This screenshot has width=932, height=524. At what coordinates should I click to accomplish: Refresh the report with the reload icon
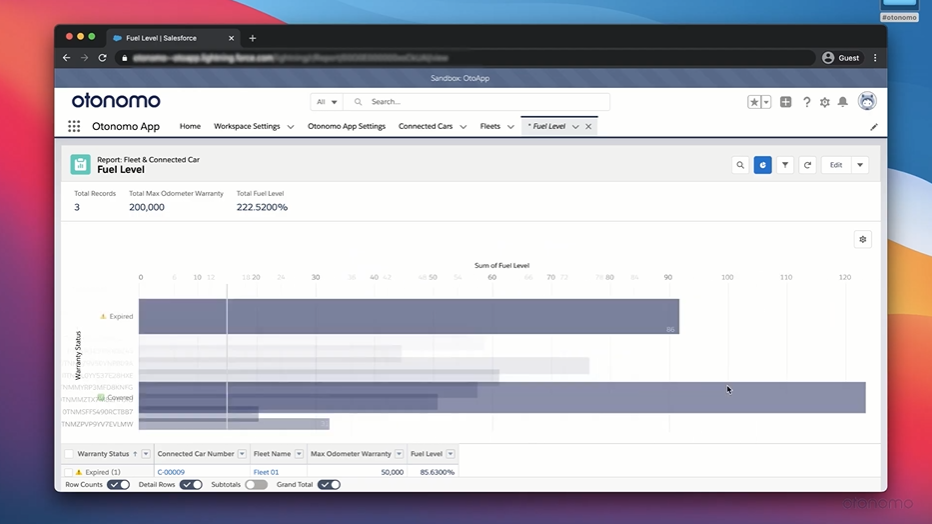[x=807, y=165]
